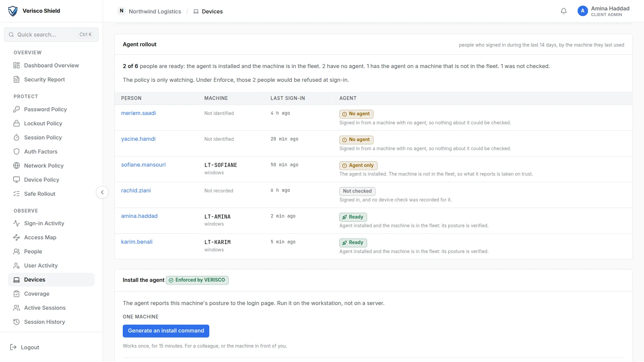
Task: Click the No agent badge for meriem.saadi
Action: [x=356, y=114]
